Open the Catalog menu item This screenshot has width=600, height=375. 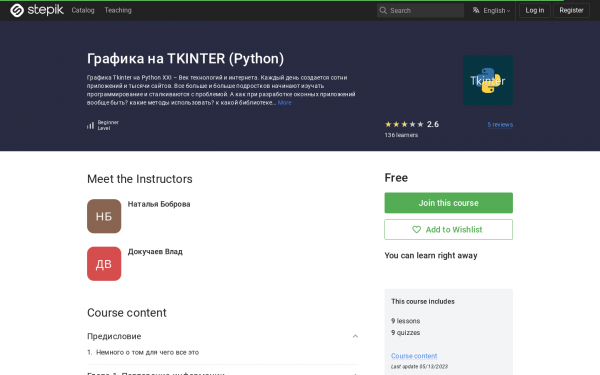pyautogui.click(x=83, y=10)
